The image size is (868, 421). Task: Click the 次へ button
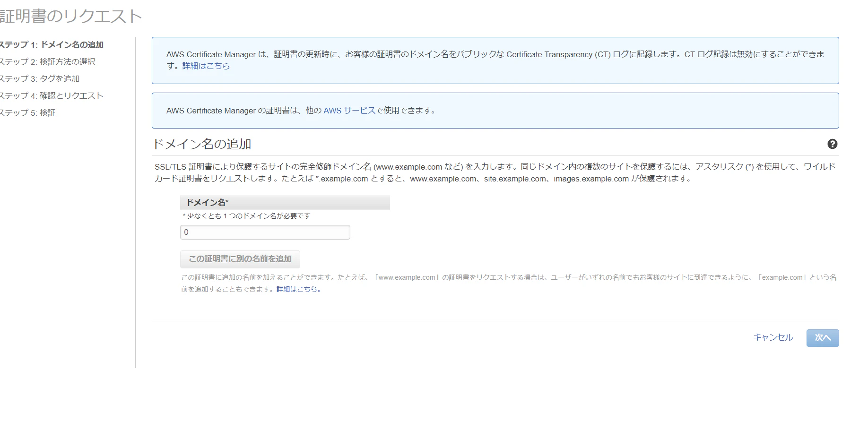(x=823, y=338)
